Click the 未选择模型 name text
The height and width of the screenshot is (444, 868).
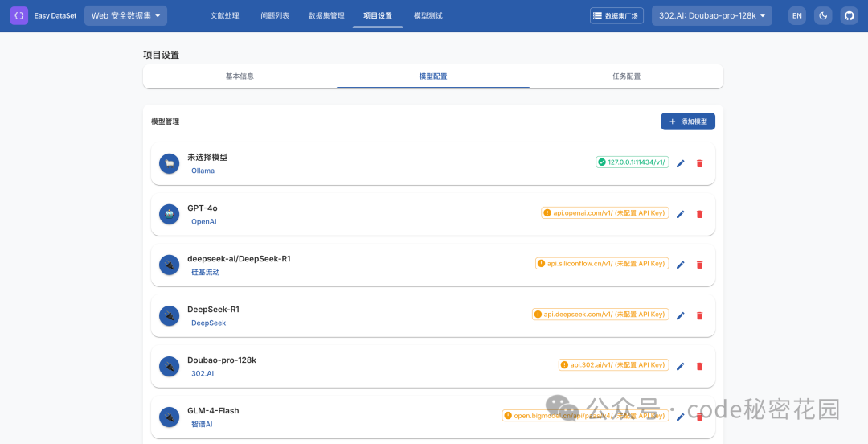207,158
